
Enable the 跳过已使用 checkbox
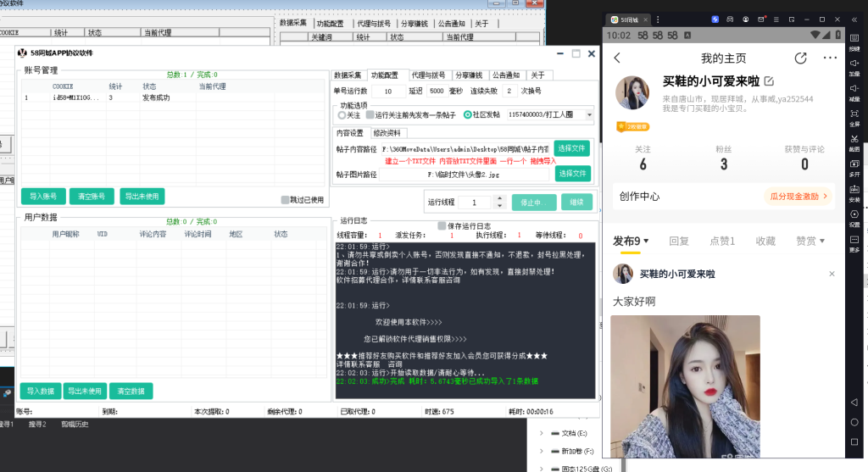pyautogui.click(x=286, y=200)
